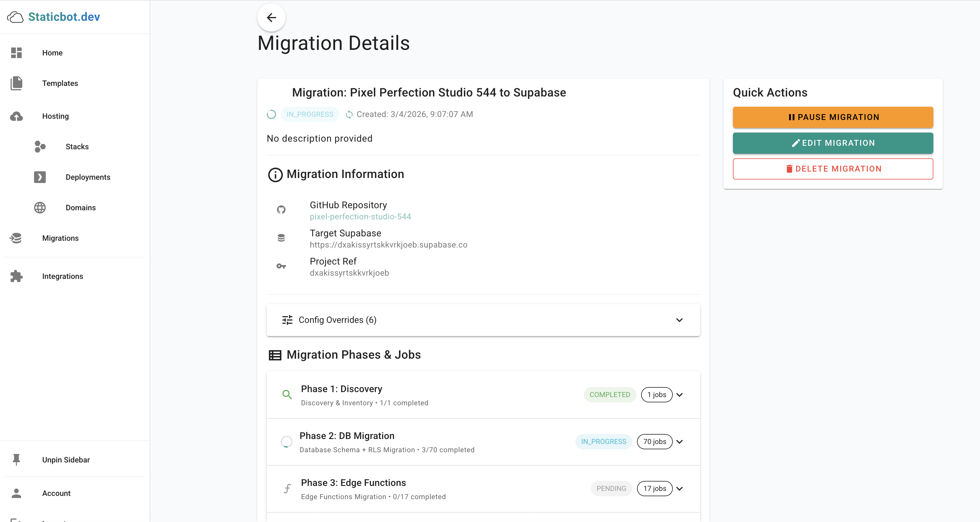Click the Domains globe icon
The width and height of the screenshot is (980, 522).
pos(40,208)
